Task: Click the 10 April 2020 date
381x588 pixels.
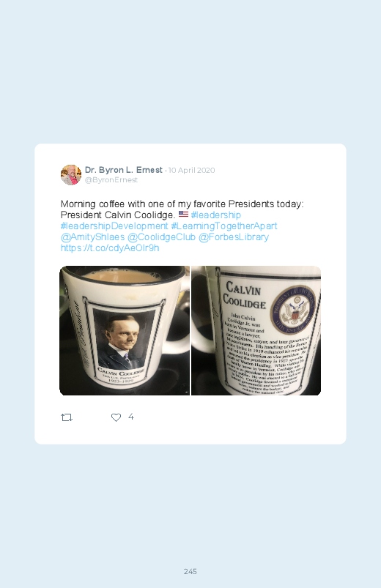Action: pyautogui.click(x=191, y=171)
